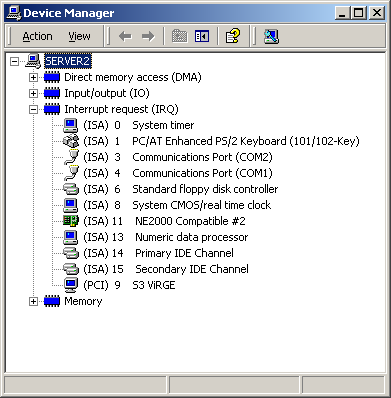
Task: Collapse the SERVER2 root node
Action: 14,61
